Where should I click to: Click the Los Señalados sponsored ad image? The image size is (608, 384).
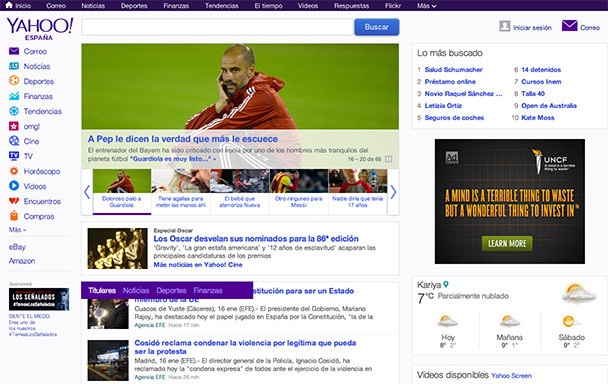click(39, 299)
